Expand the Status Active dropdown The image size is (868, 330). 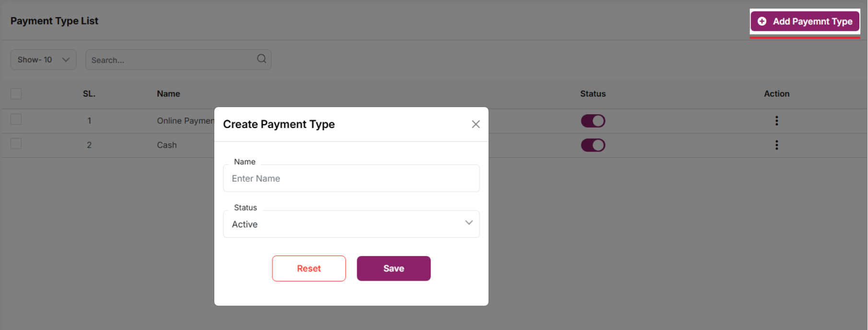pos(351,224)
